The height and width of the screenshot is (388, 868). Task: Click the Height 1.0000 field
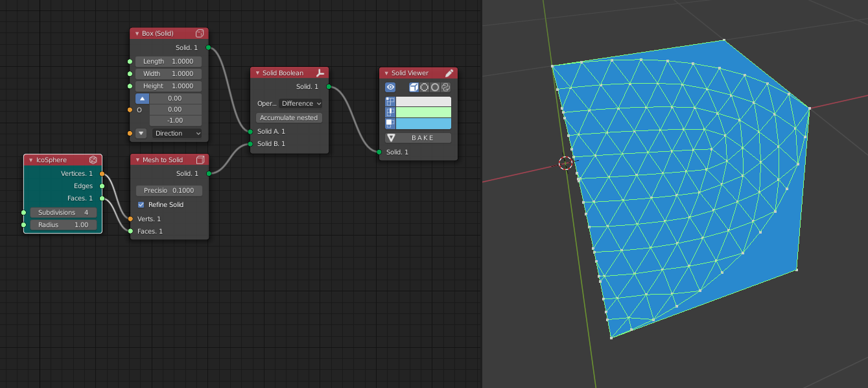point(169,86)
